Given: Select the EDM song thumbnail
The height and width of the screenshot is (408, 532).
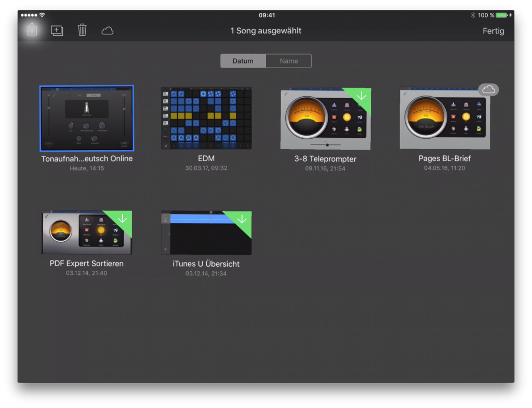Looking at the screenshot, I should (206, 118).
